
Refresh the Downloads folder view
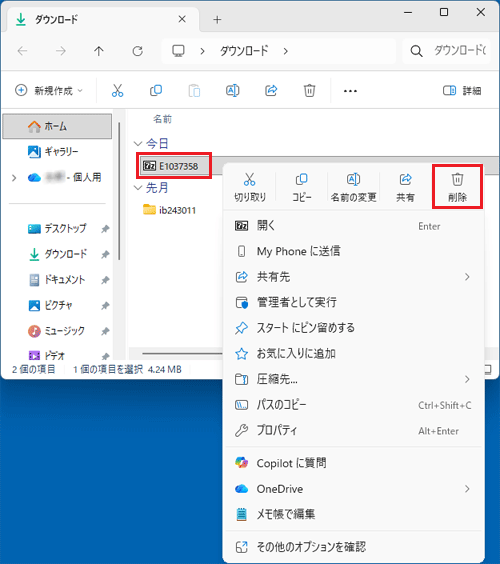pos(137,51)
